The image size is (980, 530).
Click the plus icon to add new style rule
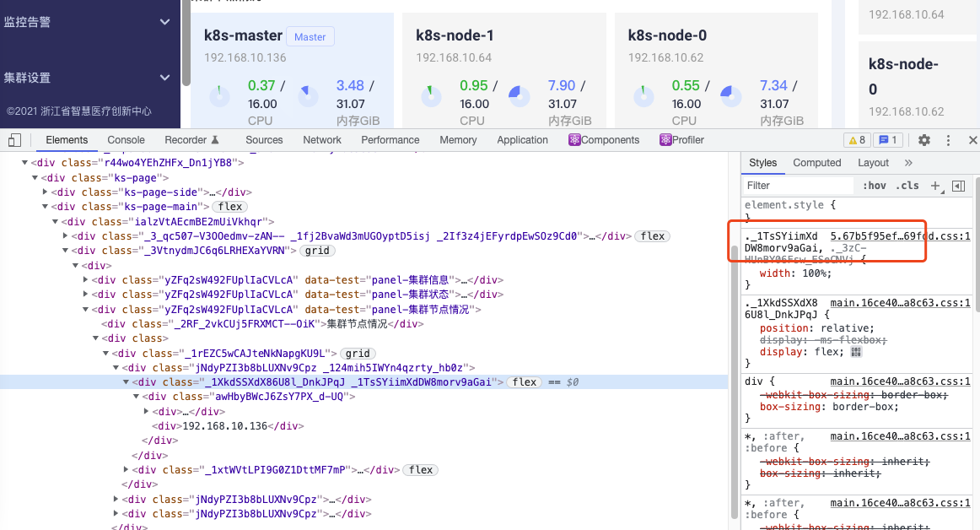pos(934,185)
